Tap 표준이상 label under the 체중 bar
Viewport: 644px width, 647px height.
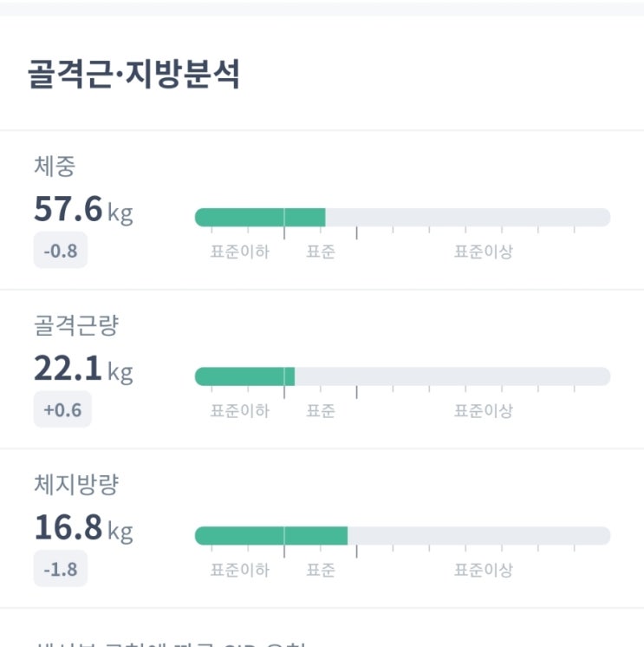[x=484, y=252]
